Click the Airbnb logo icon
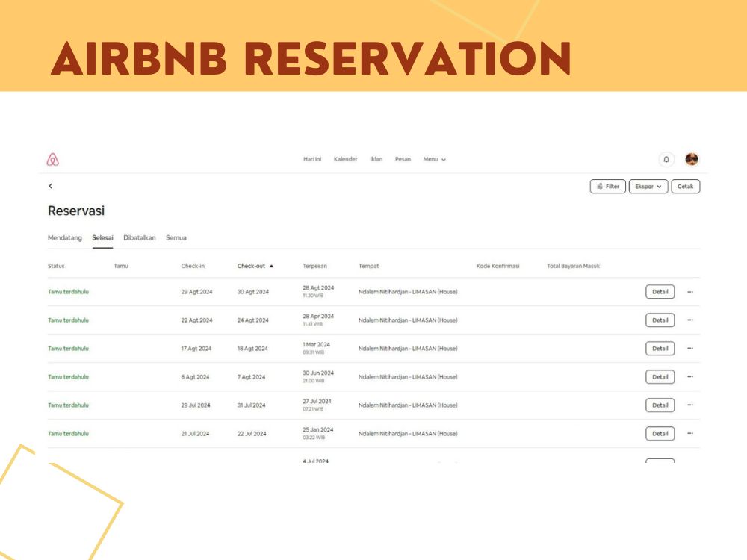The width and height of the screenshot is (747, 560). point(52,160)
